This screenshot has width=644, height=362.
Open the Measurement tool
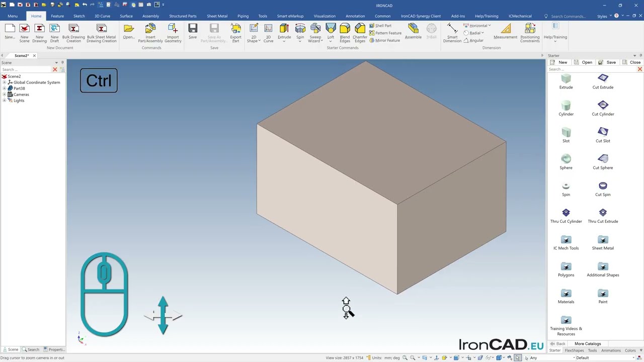tap(505, 31)
